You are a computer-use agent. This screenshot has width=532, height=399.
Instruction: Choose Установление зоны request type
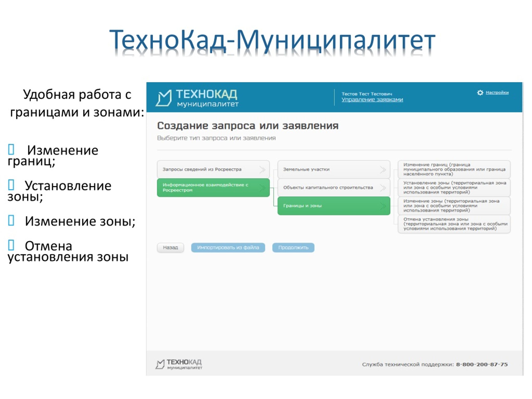coord(454,188)
